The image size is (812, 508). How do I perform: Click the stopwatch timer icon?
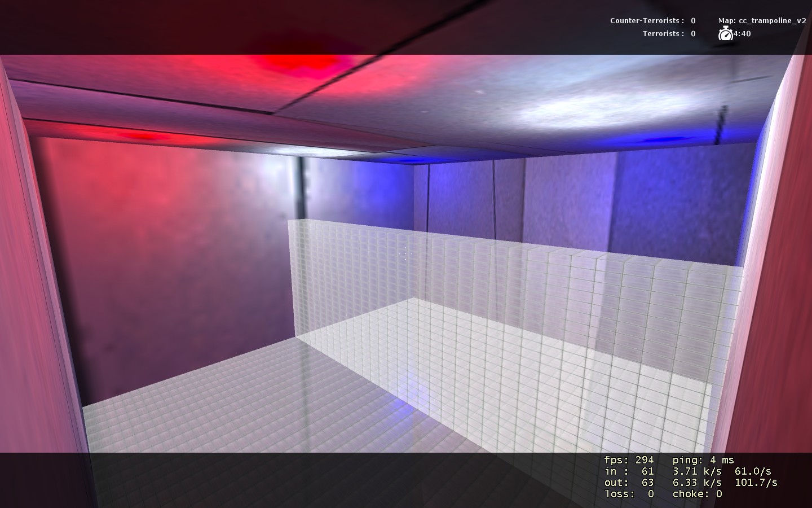[726, 34]
